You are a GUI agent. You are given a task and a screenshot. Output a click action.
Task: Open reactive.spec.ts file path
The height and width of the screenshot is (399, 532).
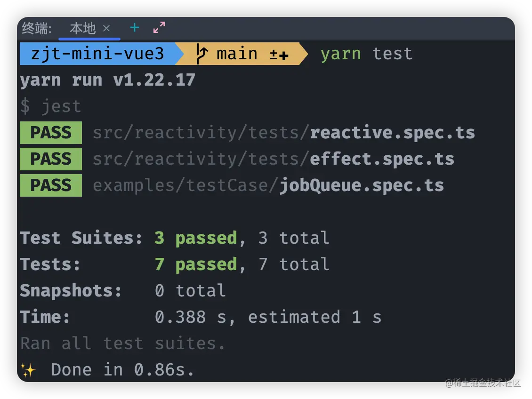tap(284, 133)
